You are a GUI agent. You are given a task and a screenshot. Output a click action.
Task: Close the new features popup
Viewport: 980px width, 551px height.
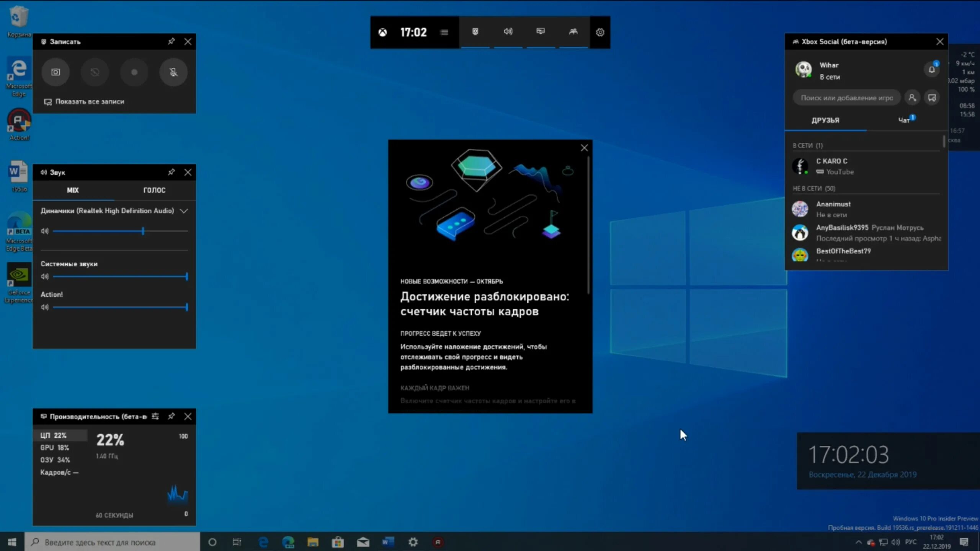tap(584, 148)
